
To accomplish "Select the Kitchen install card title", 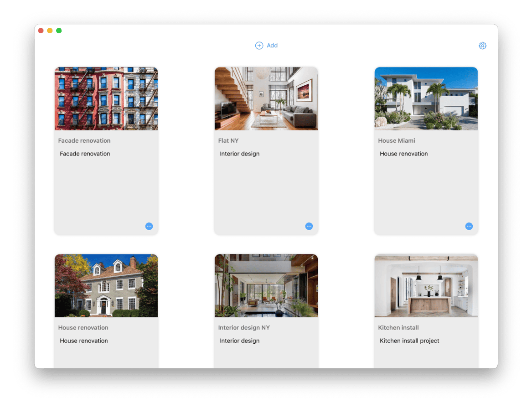I will [398, 327].
